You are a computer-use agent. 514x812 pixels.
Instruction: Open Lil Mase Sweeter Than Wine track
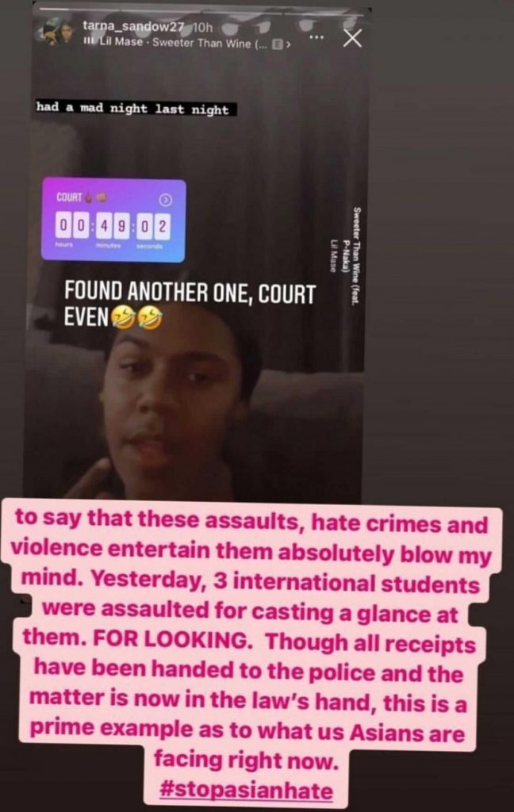tap(183, 43)
